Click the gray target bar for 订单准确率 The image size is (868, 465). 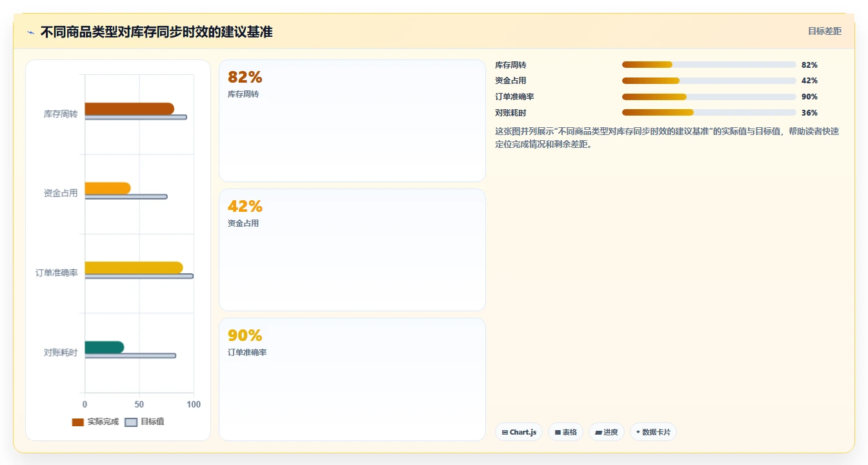[139, 276]
